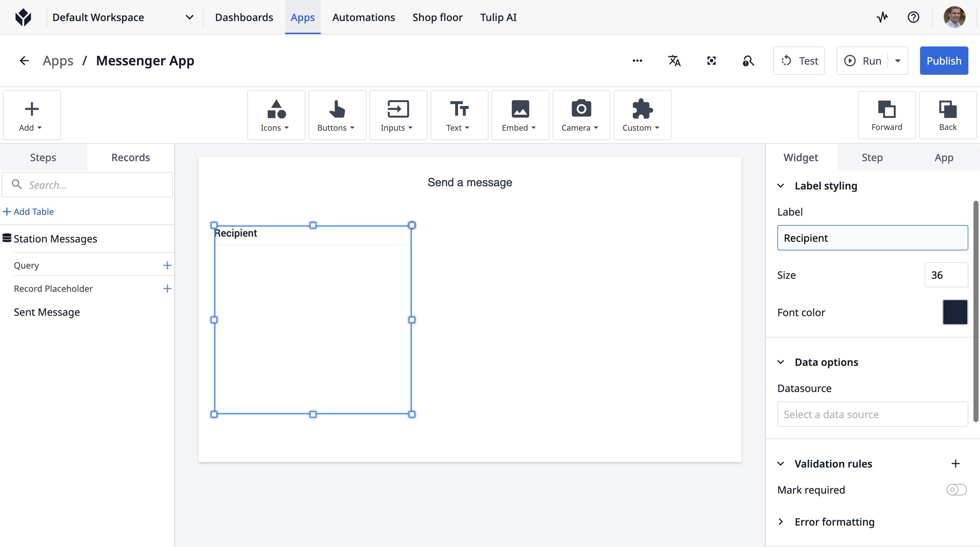This screenshot has width=980, height=547.
Task: Click the Bring Forward icon
Action: 886,115
